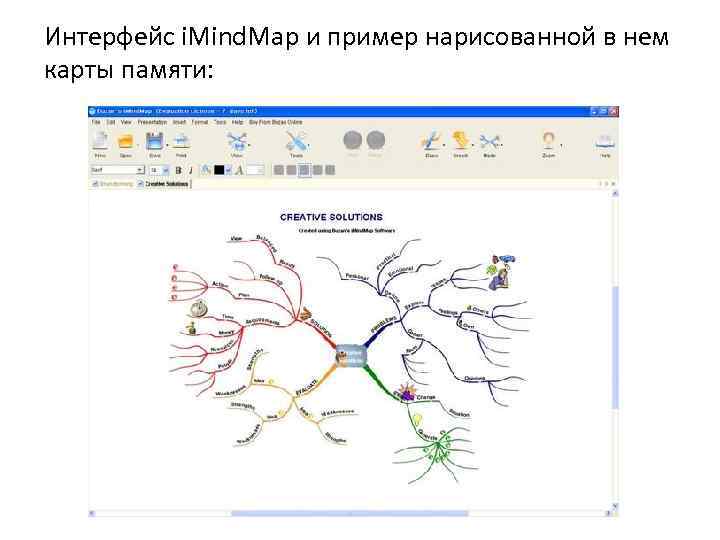
Task: Expand the Smooth tool dropdown arrow
Action: click(472, 146)
